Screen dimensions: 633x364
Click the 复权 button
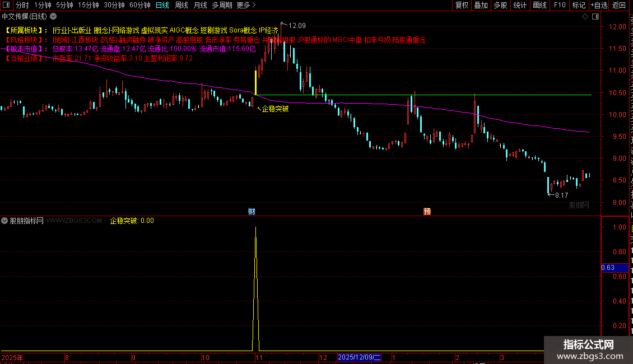(462, 5)
